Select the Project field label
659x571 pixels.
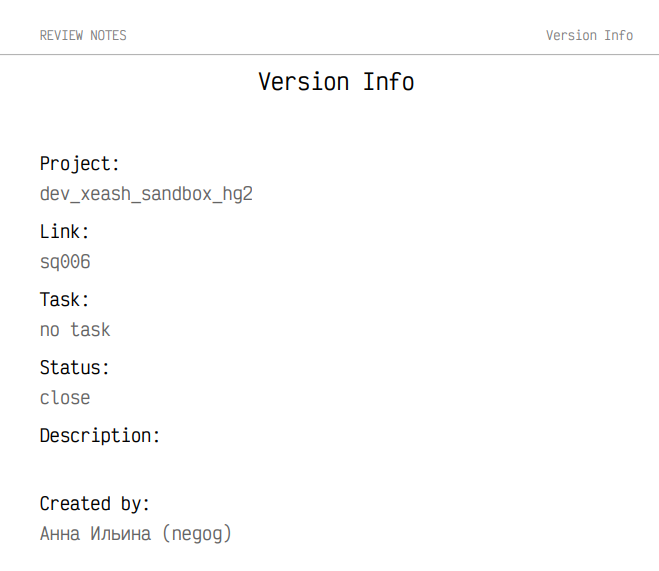(80, 164)
